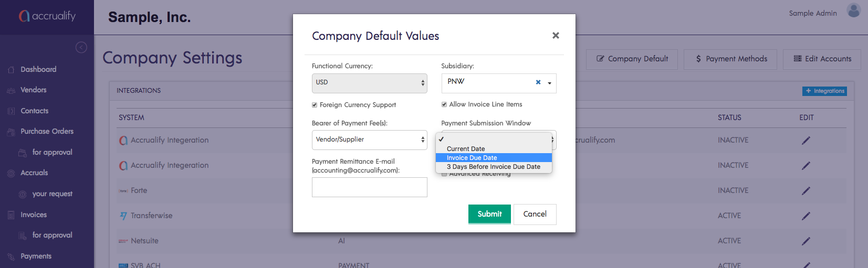Click the Invoices sidebar icon
The height and width of the screenshot is (268, 868).
11,215
